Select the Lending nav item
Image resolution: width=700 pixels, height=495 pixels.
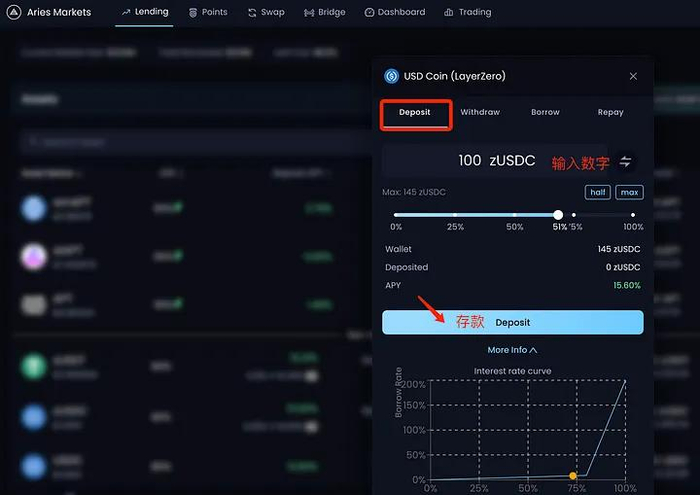(x=144, y=13)
